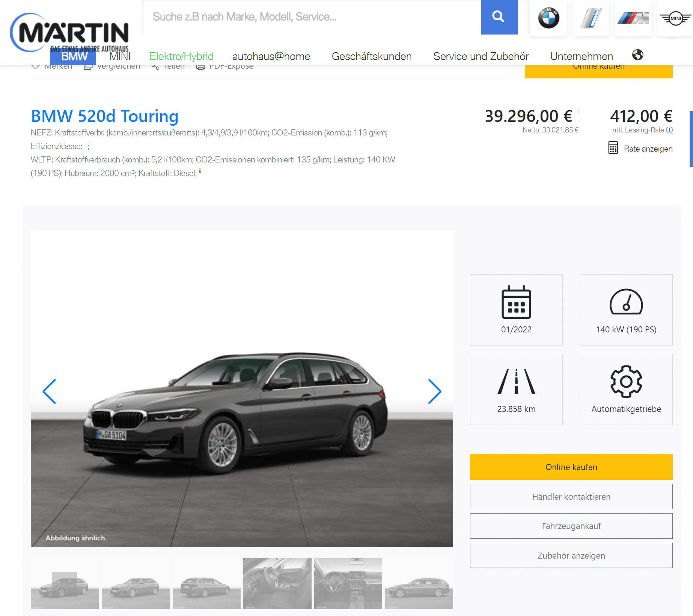Click the blue search magnifier button
The height and width of the screenshot is (616, 693).
click(x=499, y=17)
